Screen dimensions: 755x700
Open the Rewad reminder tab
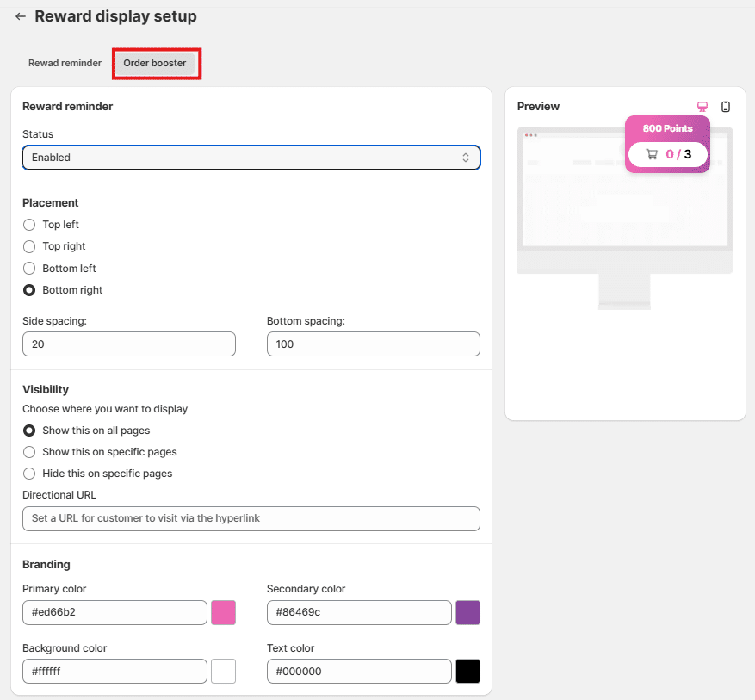point(65,63)
